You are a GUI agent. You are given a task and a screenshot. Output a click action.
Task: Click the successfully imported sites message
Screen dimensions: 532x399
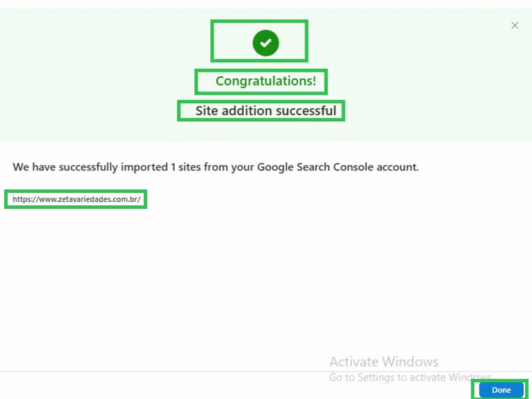(216, 167)
